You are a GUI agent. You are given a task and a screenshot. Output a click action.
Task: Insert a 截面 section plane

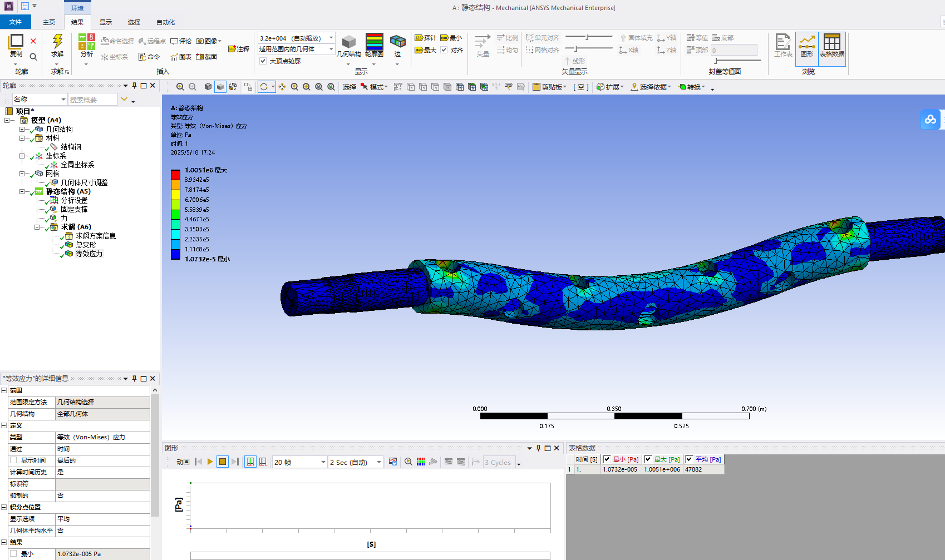click(x=206, y=57)
